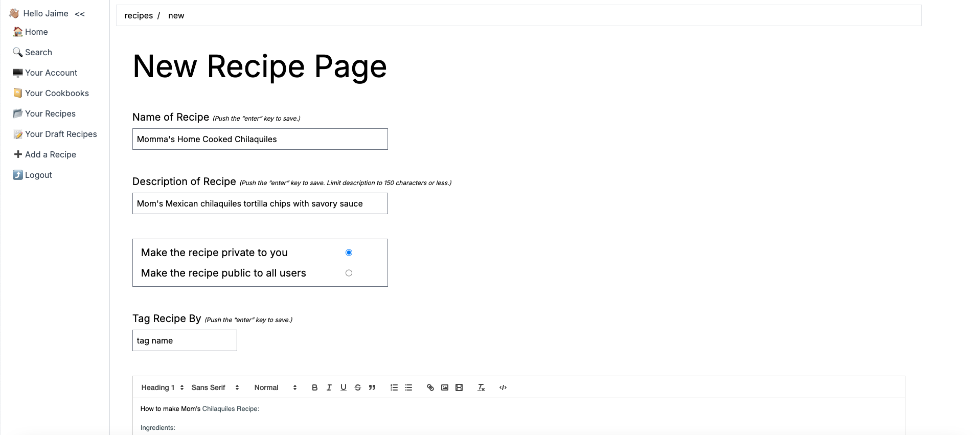This screenshot has height=435, width=980.
Task: Create a bulleted list
Action: pyautogui.click(x=408, y=387)
